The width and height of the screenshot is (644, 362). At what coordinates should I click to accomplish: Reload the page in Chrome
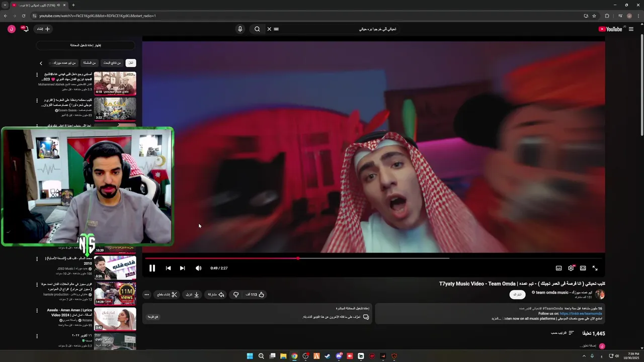(23, 16)
